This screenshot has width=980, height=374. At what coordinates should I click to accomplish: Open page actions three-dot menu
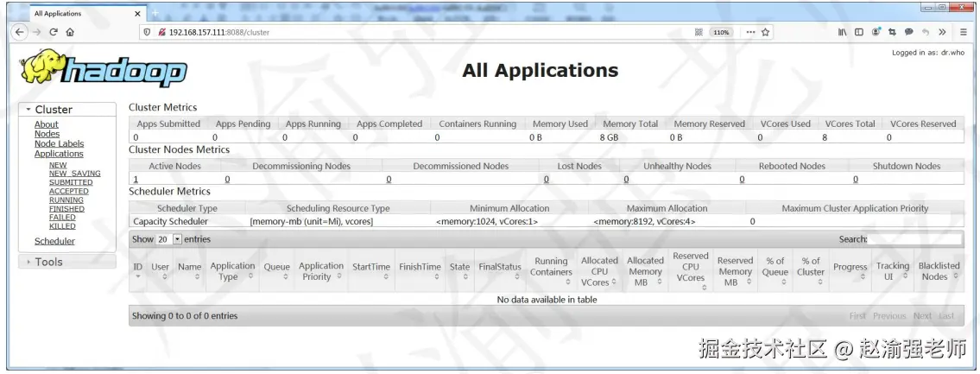750,32
